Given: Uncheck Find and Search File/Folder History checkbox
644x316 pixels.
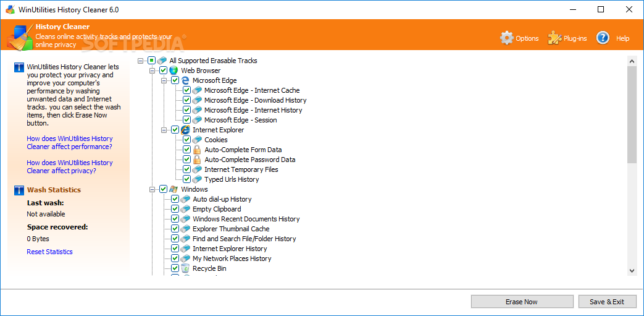Looking at the screenshot, I should tap(175, 238).
